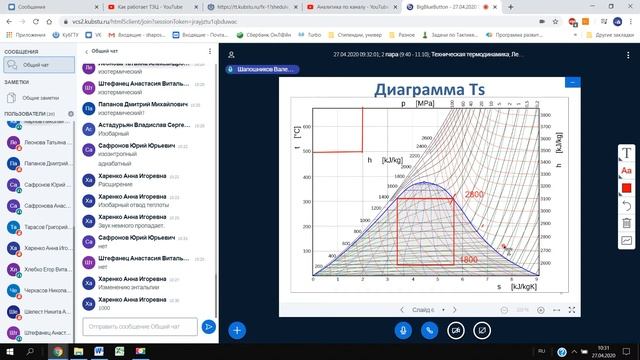Open the Разное bookmarks folder

(x=402, y=35)
